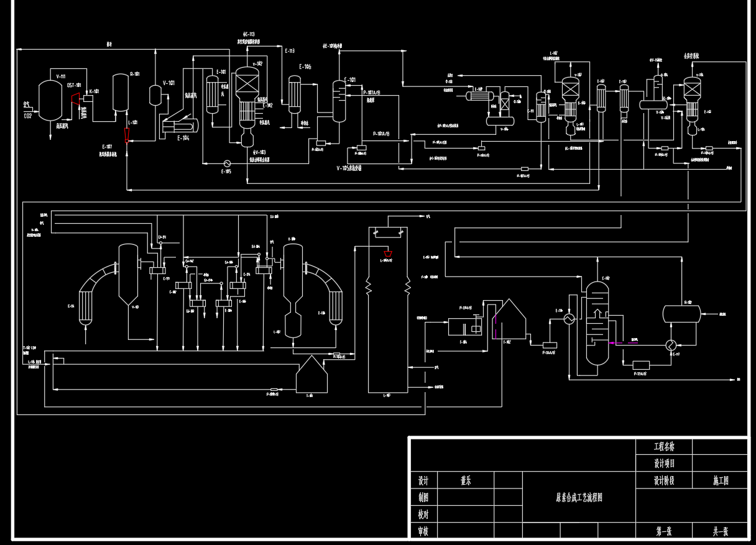The image size is (756, 545).
Task: Select the small V-101 vessel
Action: [155, 94]
